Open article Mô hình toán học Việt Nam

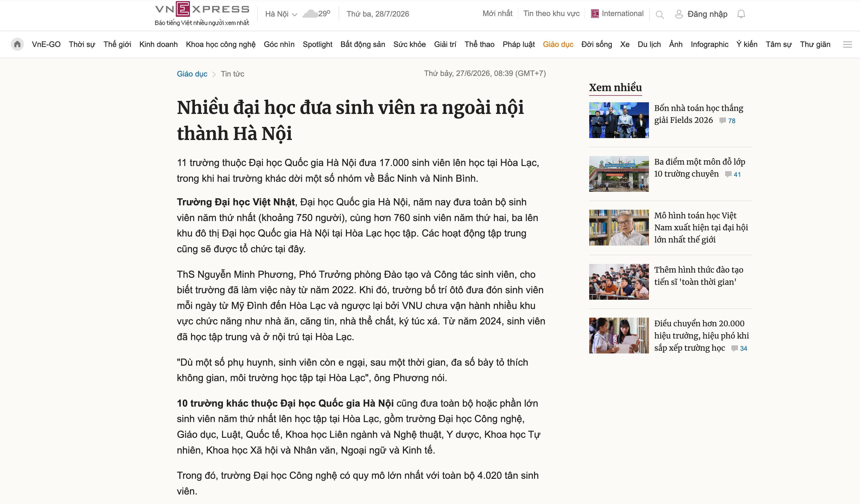(701, 227)
